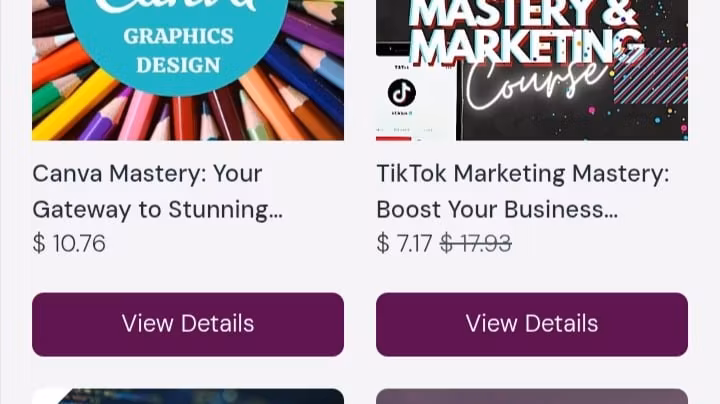Tap the TikTok logo in course image
The height and width of the screenshot is (404, 720).
pos(402,92)
